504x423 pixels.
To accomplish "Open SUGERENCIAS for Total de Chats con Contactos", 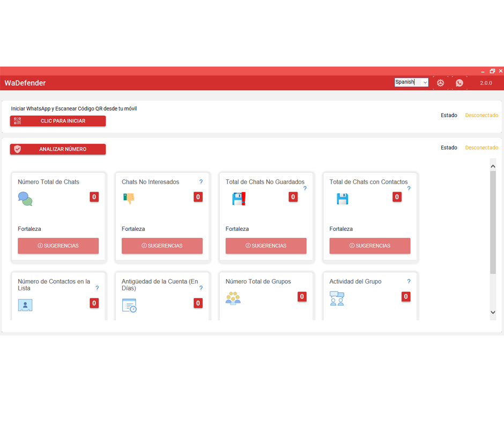I will [369, 246].
